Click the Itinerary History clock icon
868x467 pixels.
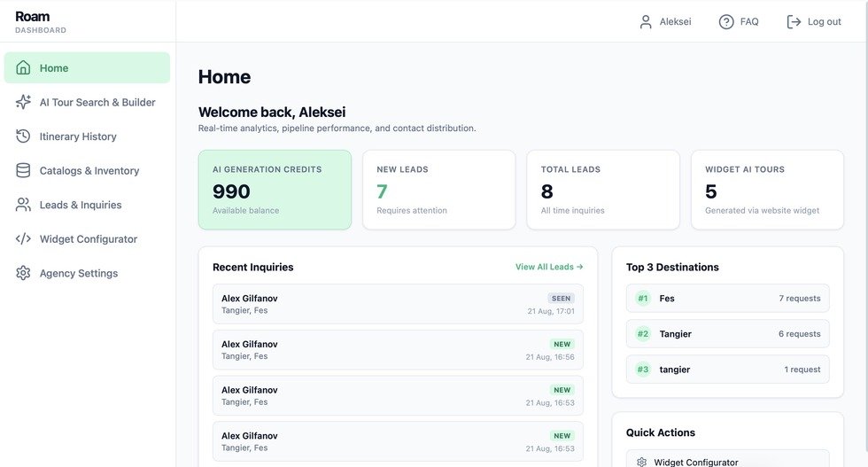pyautogui.click(x=23, y=136)
